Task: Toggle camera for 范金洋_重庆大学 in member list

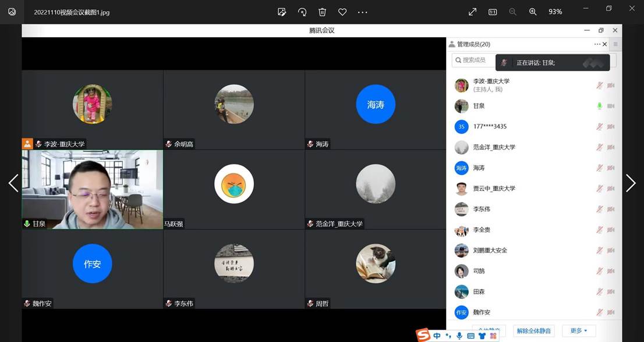Action: tap(611, 147)
